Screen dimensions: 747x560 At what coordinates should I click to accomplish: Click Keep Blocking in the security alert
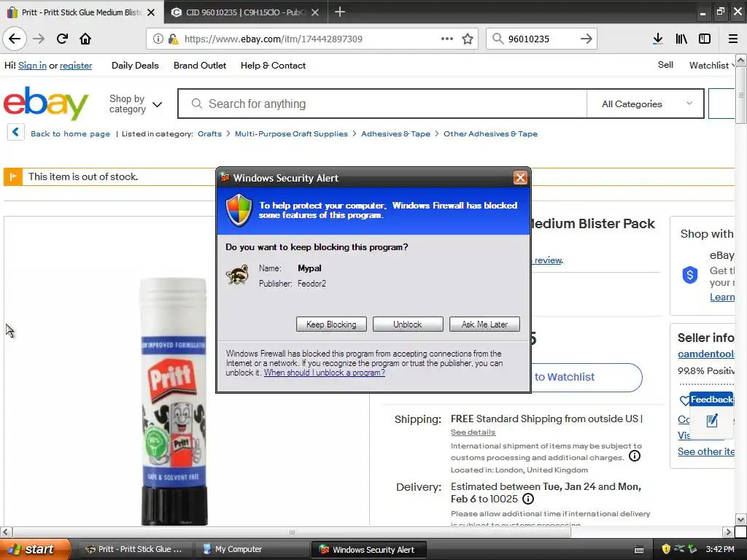pyautogui.click(x=331, y=324)
